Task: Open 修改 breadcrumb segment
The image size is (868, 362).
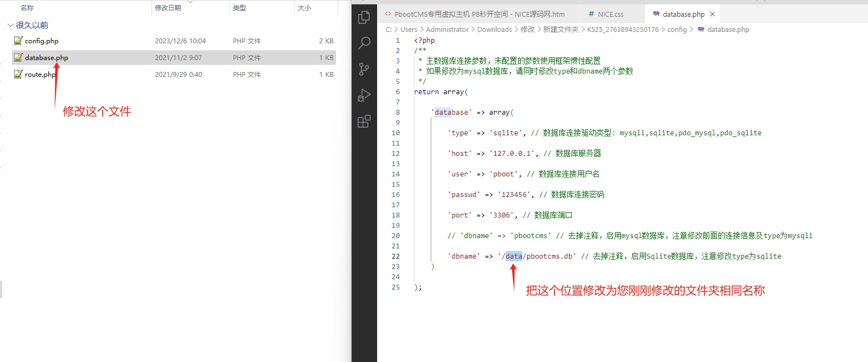Action: (528, 29)
